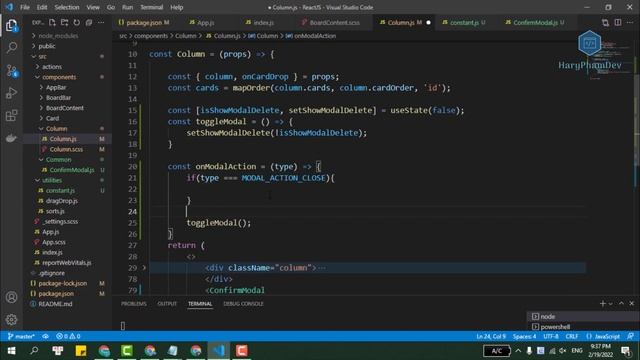This screenshot has height=360, width=640.
Task: Switch to the DEBUG CONSOLE tab
Action: pos(243,304)
